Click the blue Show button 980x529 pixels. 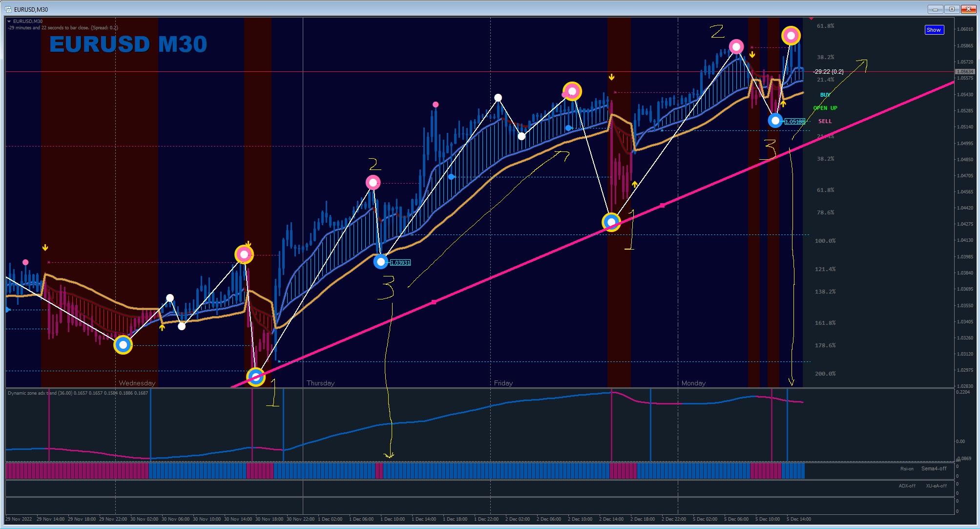(934, 30)
